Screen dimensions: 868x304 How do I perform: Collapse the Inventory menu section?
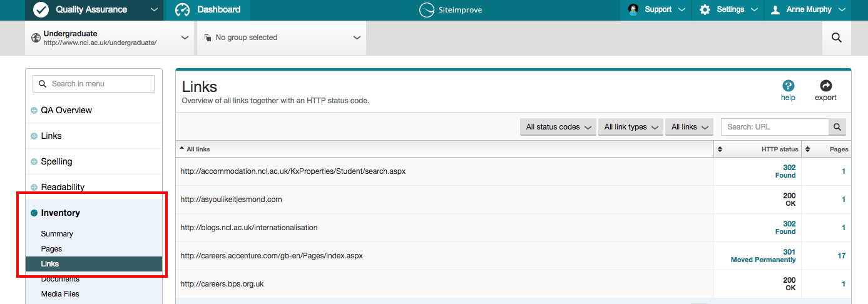click(34, 213)
